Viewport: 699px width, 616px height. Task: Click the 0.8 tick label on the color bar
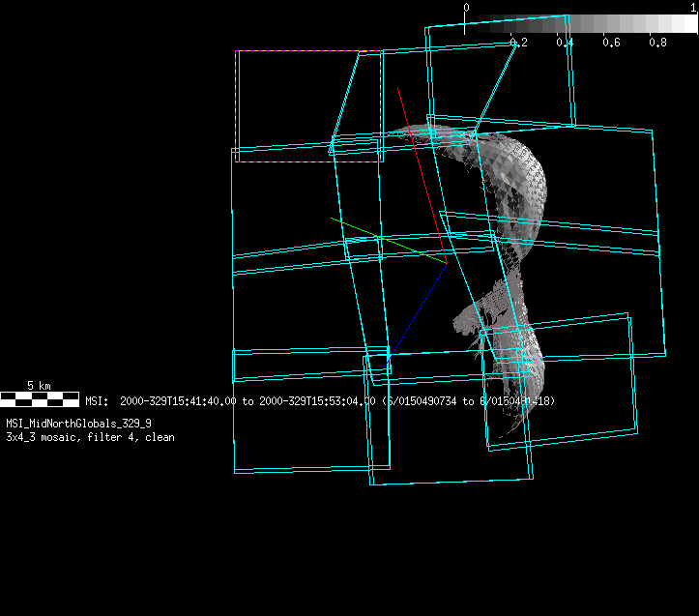point(658,43)
